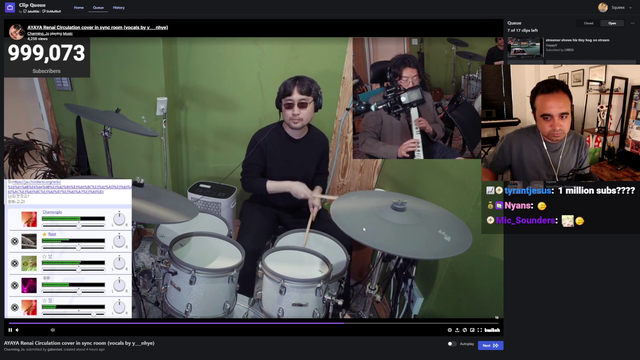The width and height of the screenshot is (640, 360).
Task: Open the Twitch logo link in the player
Action: pyautogui.click(x=492, y=330)
